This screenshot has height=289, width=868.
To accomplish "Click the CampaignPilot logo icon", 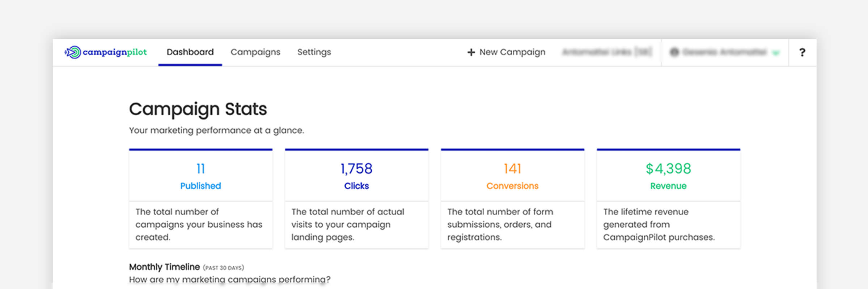I will (73, 52).
